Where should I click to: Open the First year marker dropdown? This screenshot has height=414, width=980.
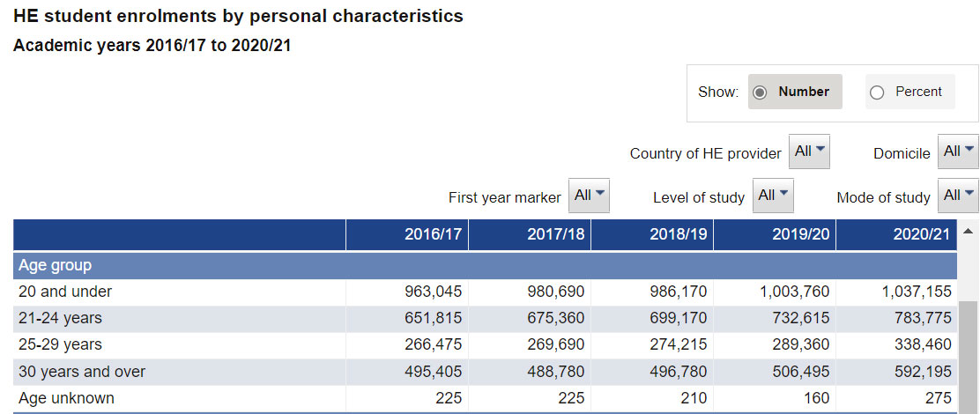tap(589, 196)
